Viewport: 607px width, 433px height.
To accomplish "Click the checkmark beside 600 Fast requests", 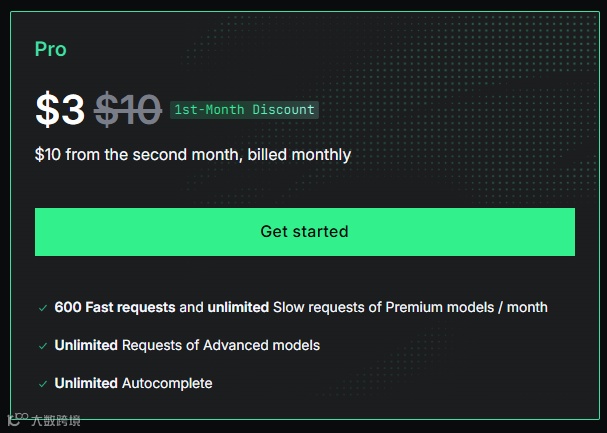I will coord(43,308).
